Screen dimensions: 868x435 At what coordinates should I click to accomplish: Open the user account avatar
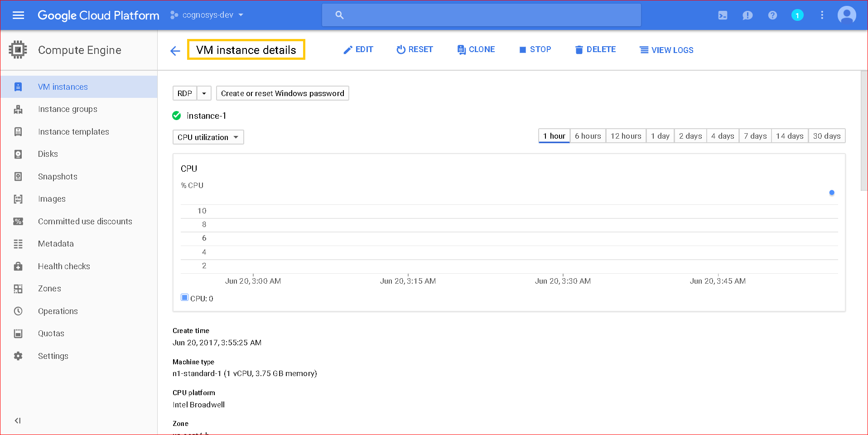(x=846, y=15)
